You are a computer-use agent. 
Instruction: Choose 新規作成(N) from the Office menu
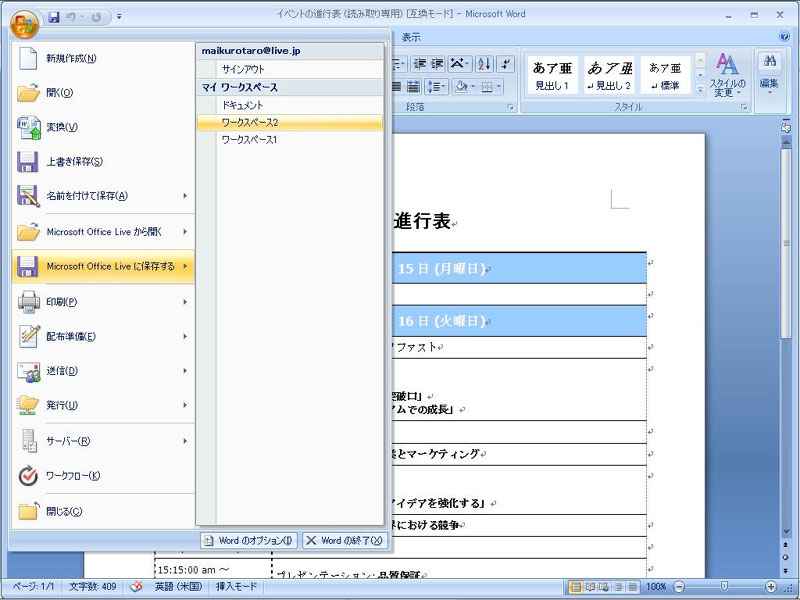[104, 58]
